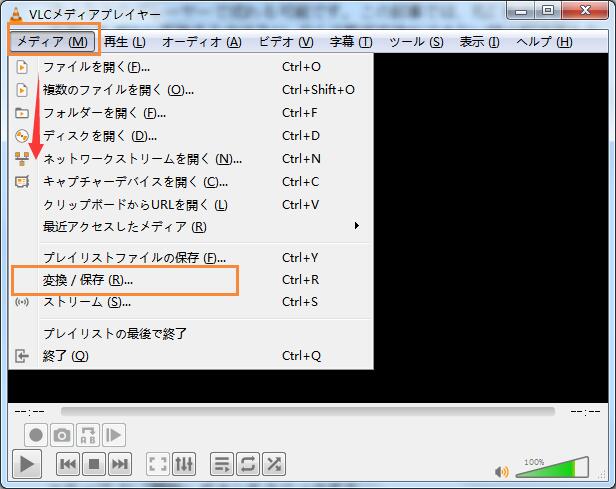The image size is (616, 489).
Task: Adjust the volume slider at 100%
Action: 552,468
